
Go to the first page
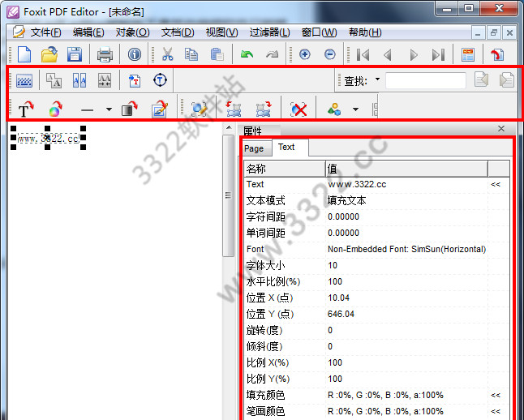[x=363, y=54]
